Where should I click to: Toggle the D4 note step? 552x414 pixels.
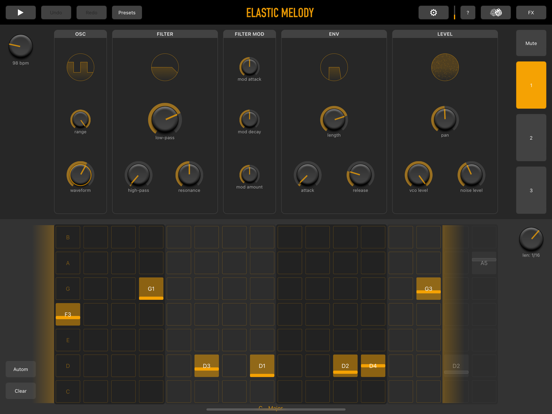click(x=373, y=366)
